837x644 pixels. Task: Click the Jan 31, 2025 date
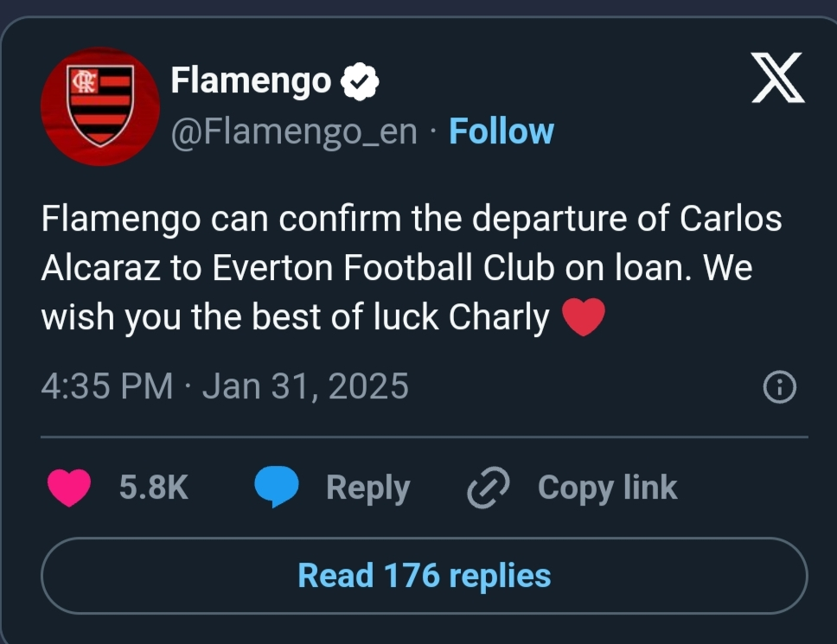pyautogui.click(x=305, y=386)
